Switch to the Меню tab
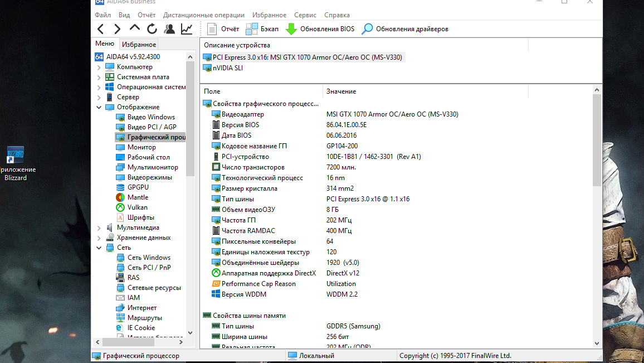644x363 pixels. coord(105,43)
